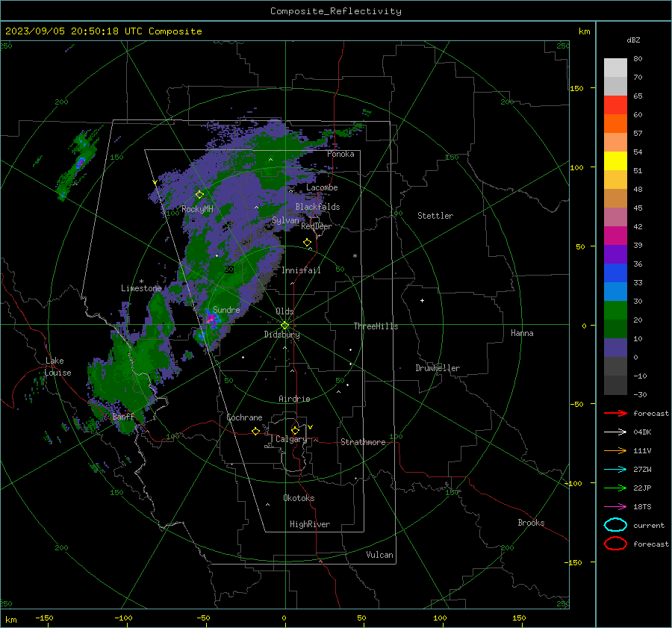Click the yellow diamond marker below RedDeer
The image size is (672, 628).
[x=307, y=243]
